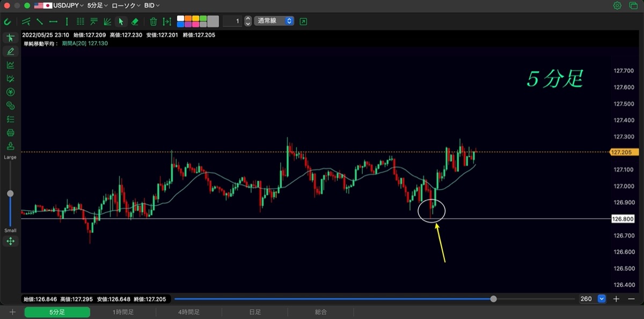Select the dotted grid tool

pos(80,21)
